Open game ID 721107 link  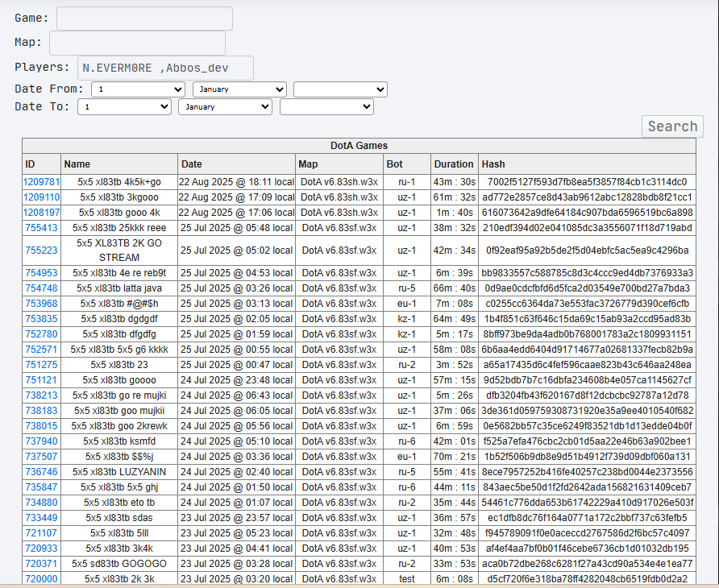[41, 533]
